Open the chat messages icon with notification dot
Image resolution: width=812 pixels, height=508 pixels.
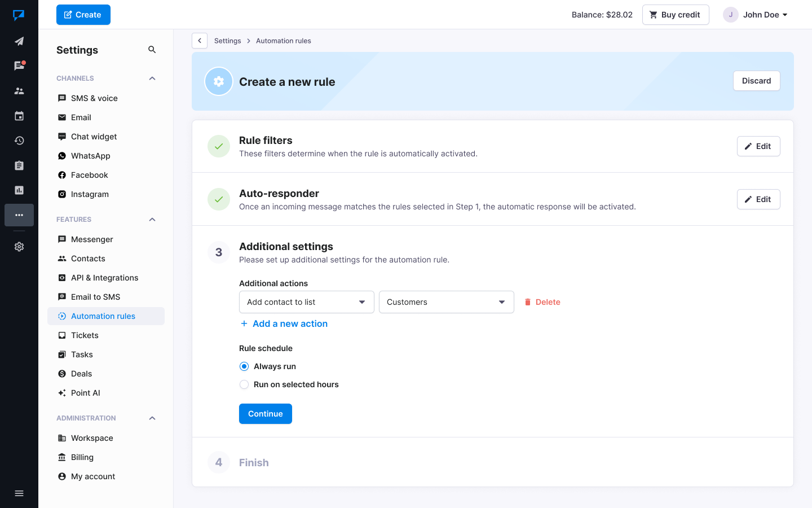(x=19, y=66)
